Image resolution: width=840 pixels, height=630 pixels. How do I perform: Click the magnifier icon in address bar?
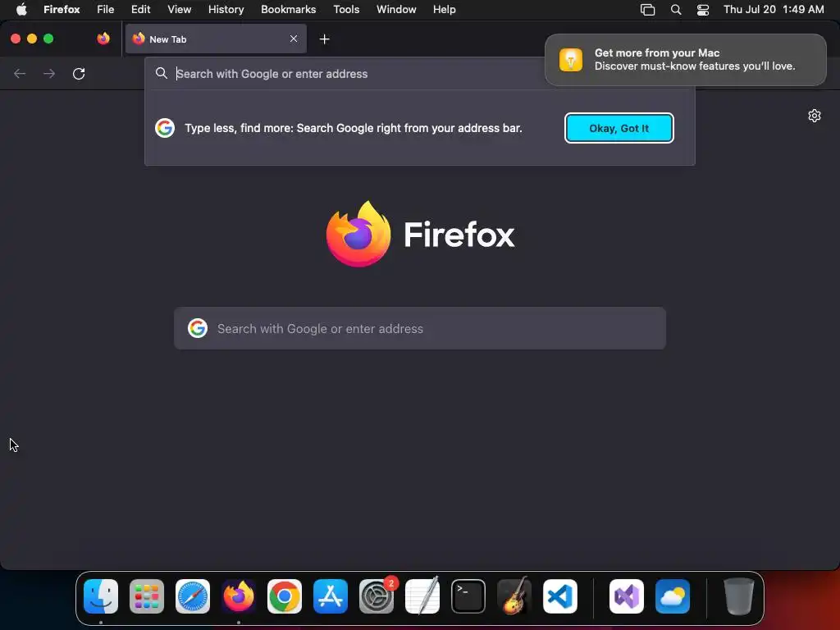coord(162,73)
